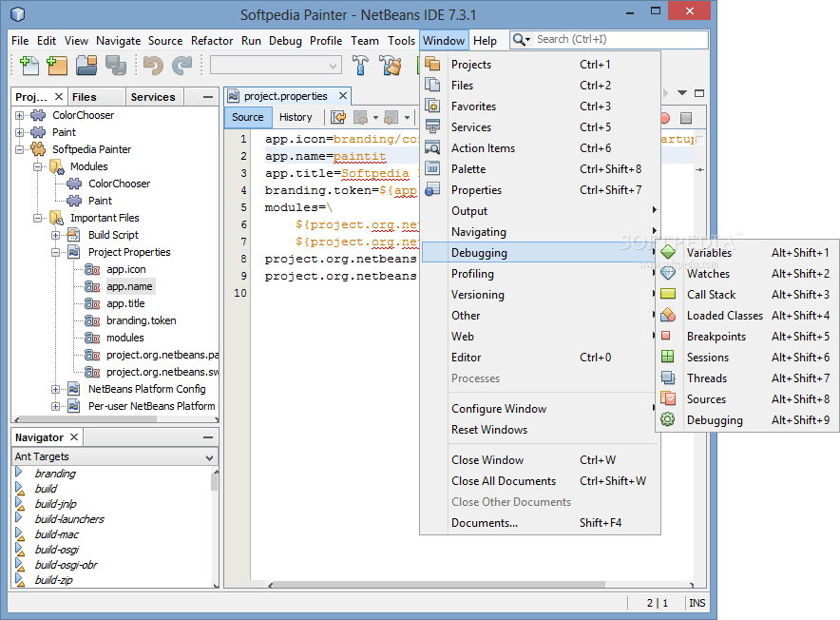
Task: Collapse the Project Properties node
Action: [x=56, y=252]
